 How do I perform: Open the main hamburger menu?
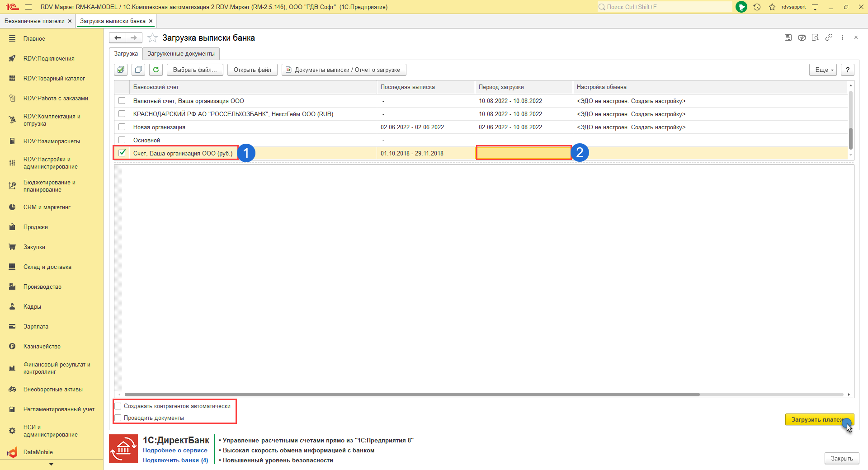[28, 7]
